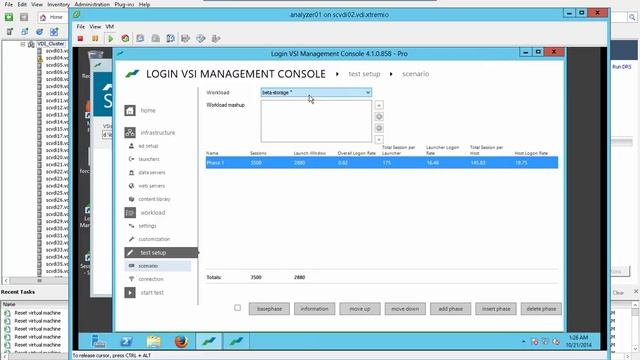The width and height of the screenshot is (640, 360).
Task: Click the second Login VSI taskbar icon
Action: 236,341
